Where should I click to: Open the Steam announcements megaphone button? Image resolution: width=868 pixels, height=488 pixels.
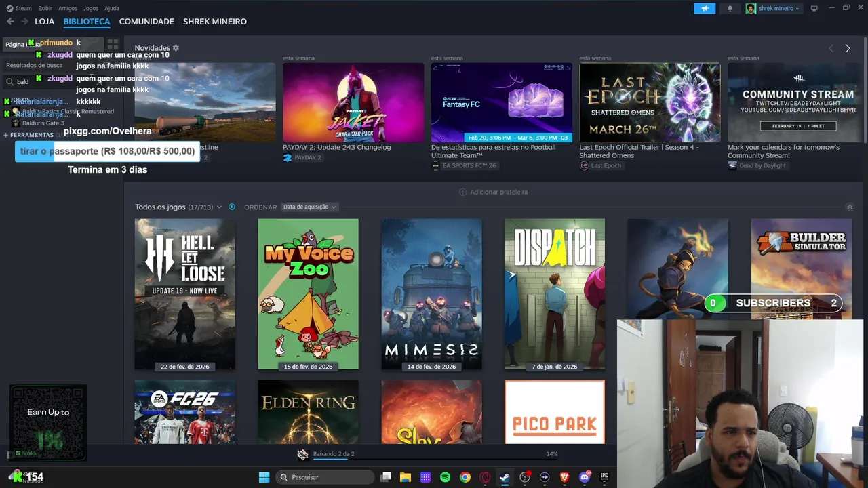[705, 8]
